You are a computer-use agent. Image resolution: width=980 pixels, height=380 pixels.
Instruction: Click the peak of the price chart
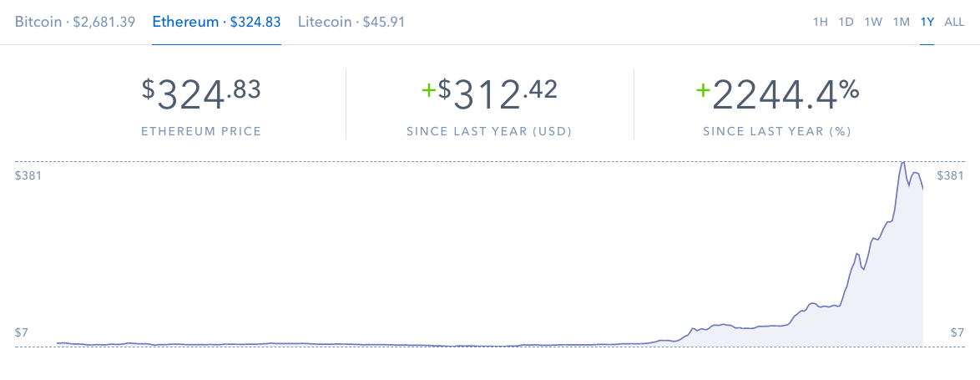click(902, 163)
